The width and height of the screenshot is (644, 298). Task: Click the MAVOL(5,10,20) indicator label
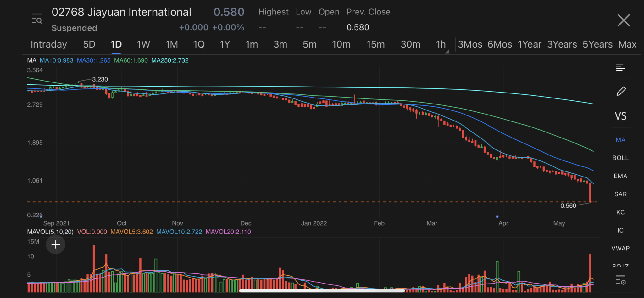pyautogui.click(x=50, y=232)
